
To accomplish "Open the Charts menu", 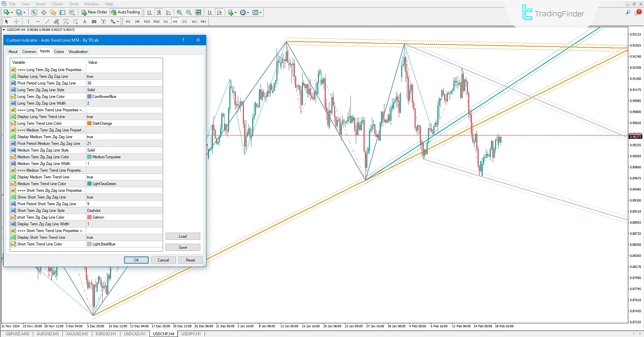I will pos(57,4).
